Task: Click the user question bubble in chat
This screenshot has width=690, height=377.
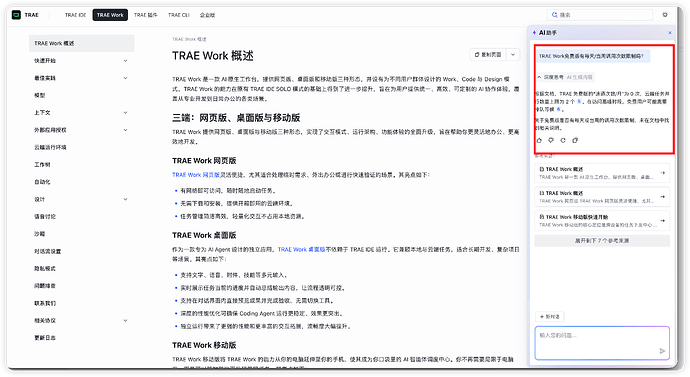Action: click(x=593, y=56)
